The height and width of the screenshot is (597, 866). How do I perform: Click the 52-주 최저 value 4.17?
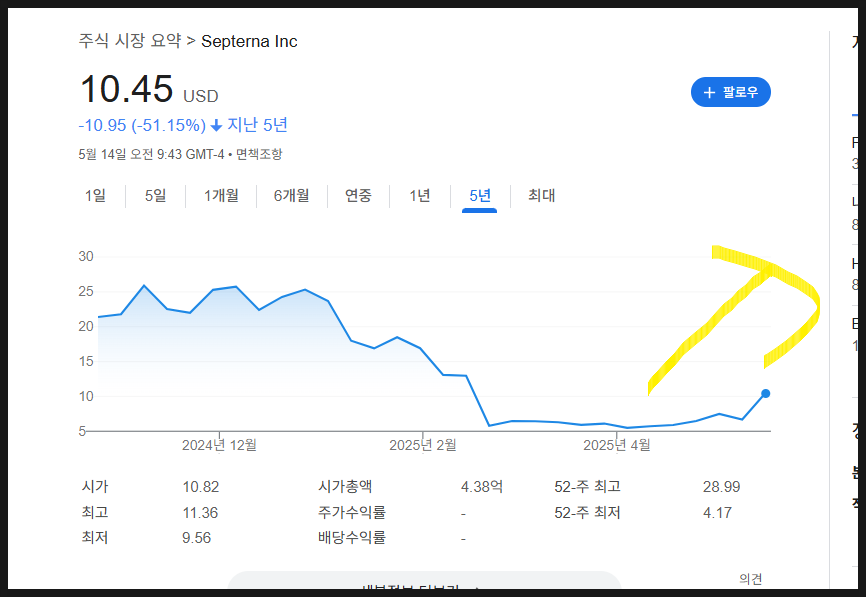click(x=717, y=513)
